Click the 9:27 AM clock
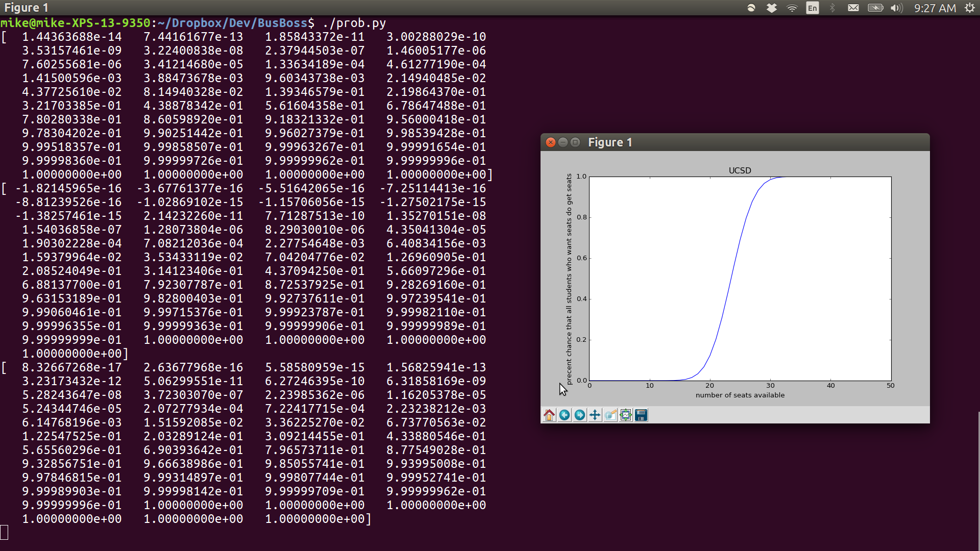The width and height of the screenshot is (980, 551). (x=935, y=8)
